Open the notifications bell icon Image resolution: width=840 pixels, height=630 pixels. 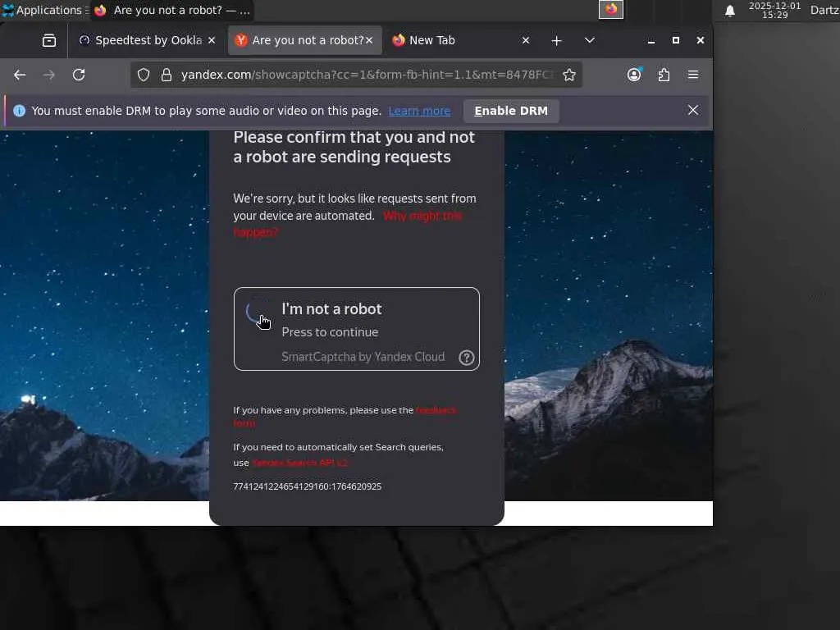click(729, 11)
